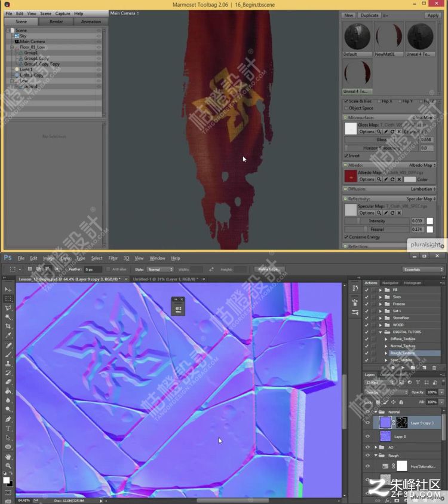Select the Horizontal Type tool
Image resolution: width=448 pixels, height=504 pixels.
click(8, 429)
